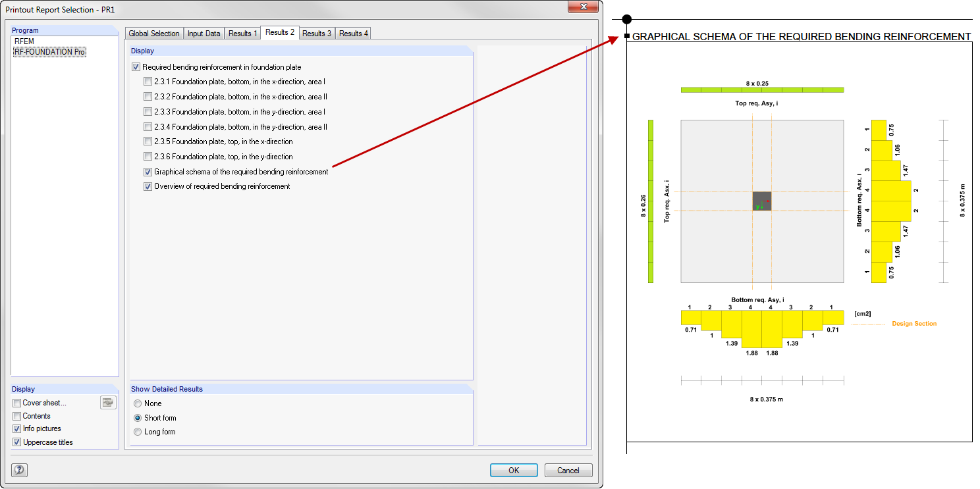Open the Input Data tab
This screenshot has height=489, width=980.
point(204,33)
